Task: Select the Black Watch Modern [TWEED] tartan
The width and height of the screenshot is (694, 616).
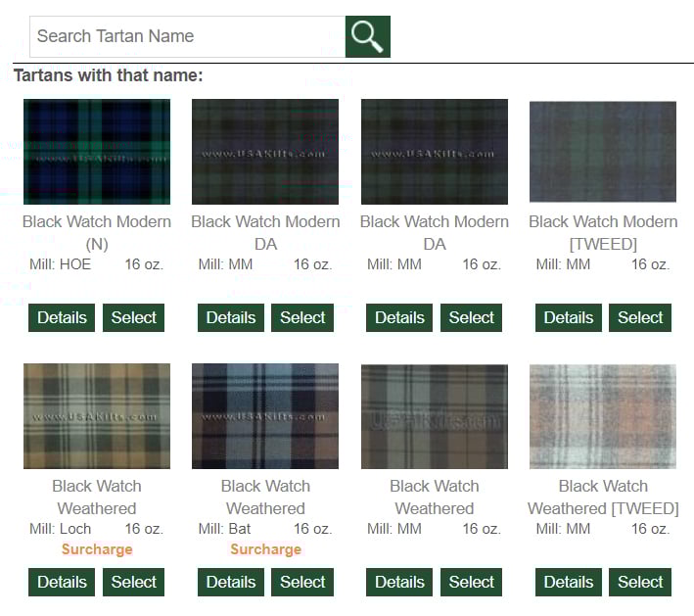Action: tap(640, 317)
